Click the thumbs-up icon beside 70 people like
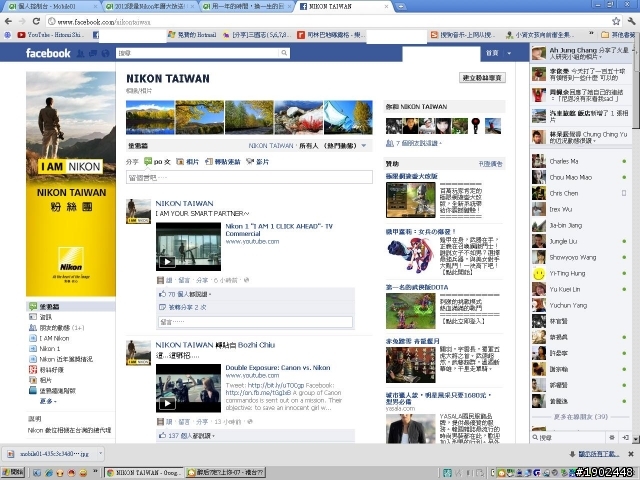The height and width of the screenshot is (480, 640). click(x=162, y=294)
